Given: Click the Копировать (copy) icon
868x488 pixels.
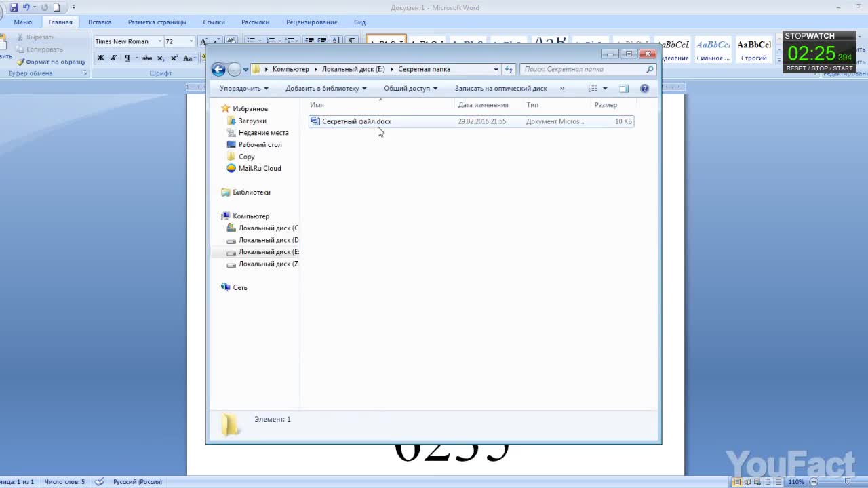Looking at the screenshot, I should (20, 49).
